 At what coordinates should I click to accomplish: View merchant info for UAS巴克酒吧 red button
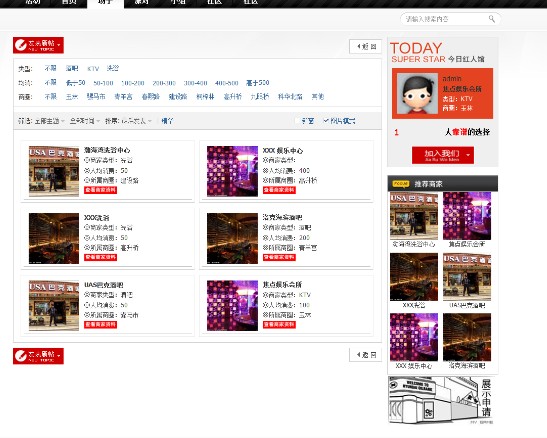100,325
